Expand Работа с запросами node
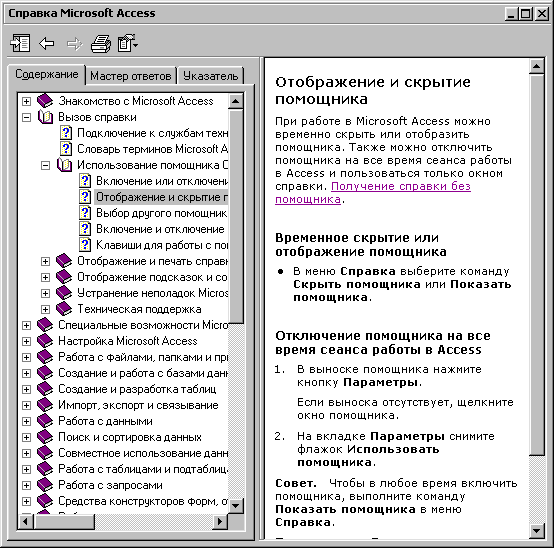Screen dimensions: 554x548 (x=26, y=485)
